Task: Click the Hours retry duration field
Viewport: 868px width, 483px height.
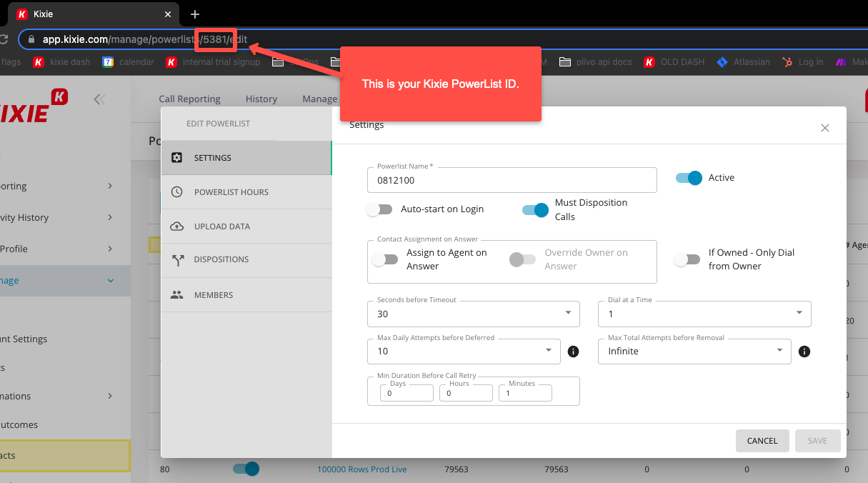Action: coord(466,393)
